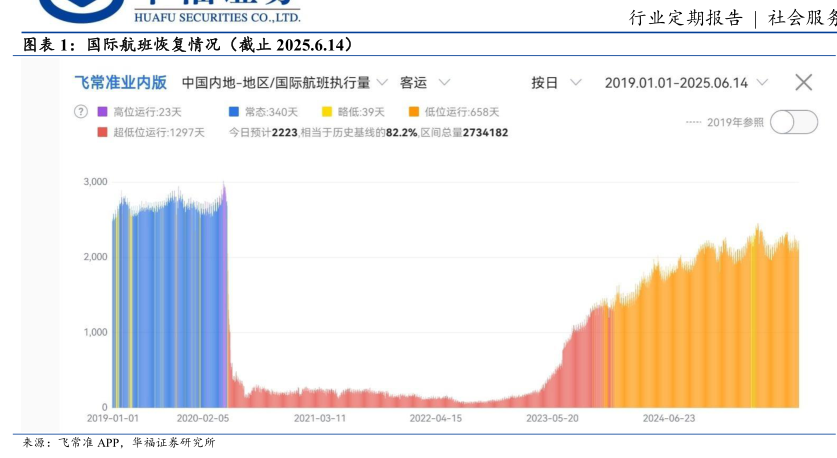Click the orange 低位运行 legend swatch
This screenshot has height=458, width=837.
click(415, 112)
